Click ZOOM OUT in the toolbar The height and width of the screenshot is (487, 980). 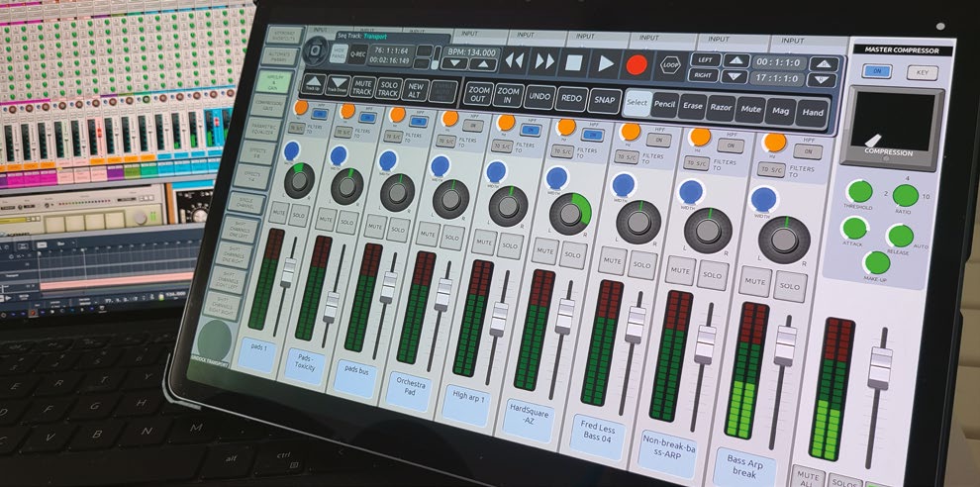pyautogui.click(x=478, y=94)
